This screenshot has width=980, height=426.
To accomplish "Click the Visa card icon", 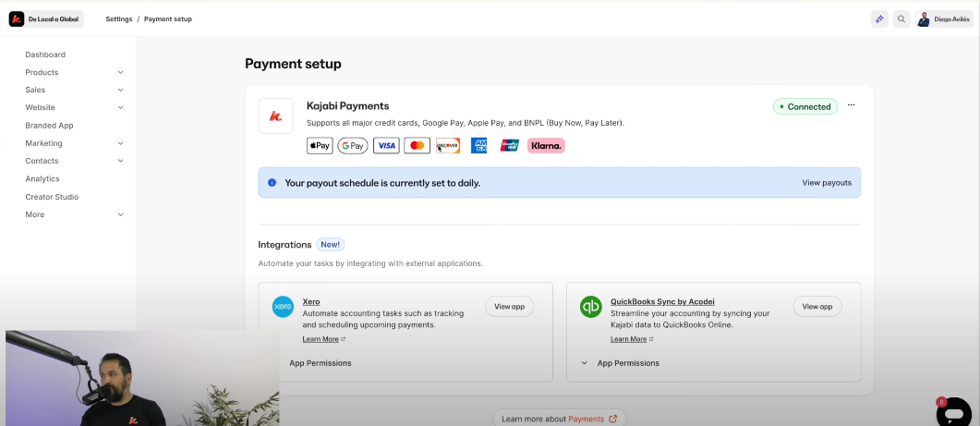I will coord(386,146).
